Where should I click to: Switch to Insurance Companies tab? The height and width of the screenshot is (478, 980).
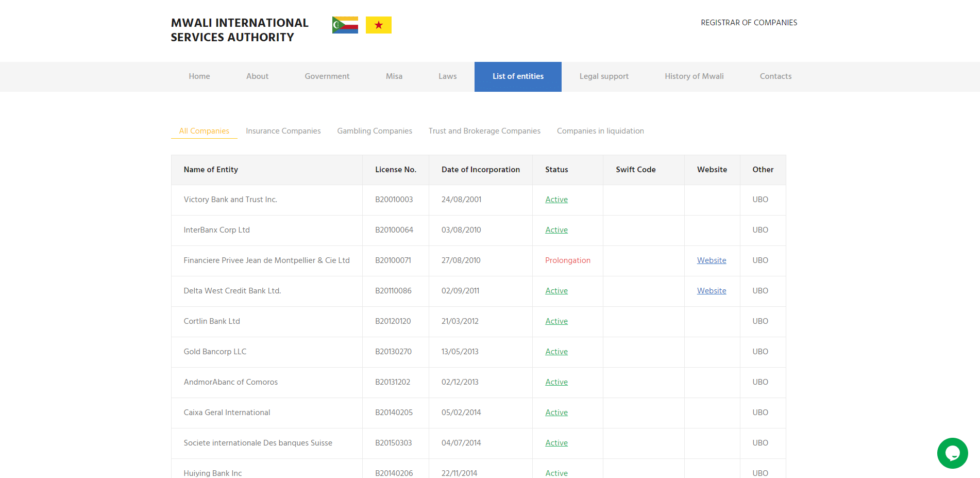click(283, 131)
